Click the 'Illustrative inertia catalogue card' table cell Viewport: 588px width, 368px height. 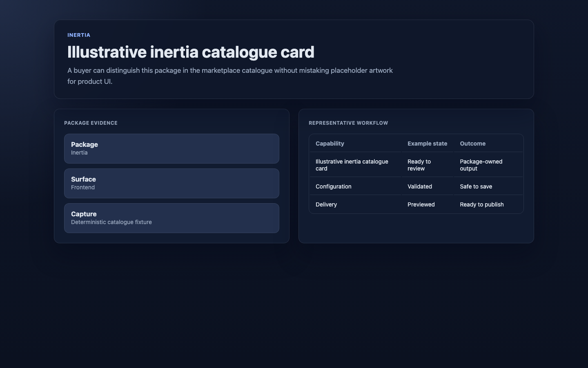click(x=355, y=165)
